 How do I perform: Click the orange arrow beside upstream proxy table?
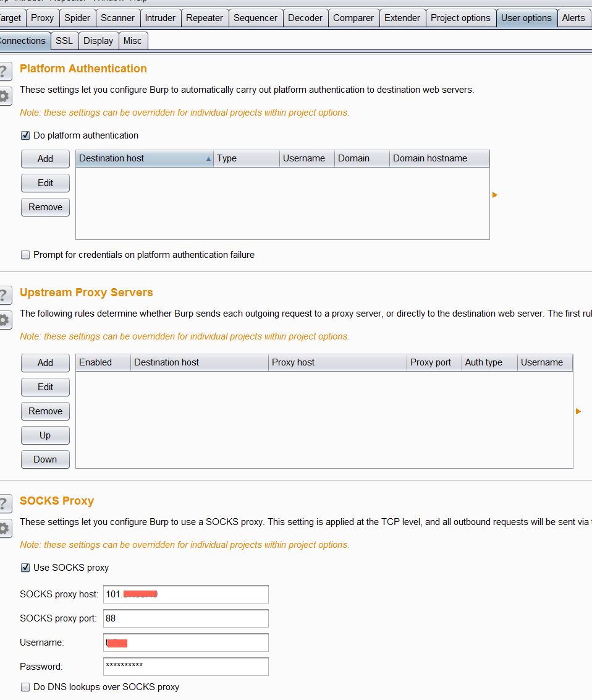click(578, 411)
